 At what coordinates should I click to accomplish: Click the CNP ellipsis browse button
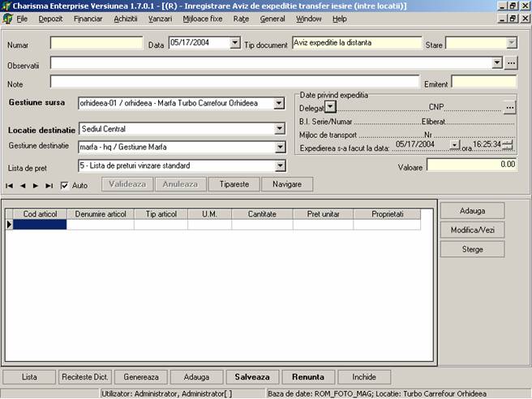tap(508, 107)
